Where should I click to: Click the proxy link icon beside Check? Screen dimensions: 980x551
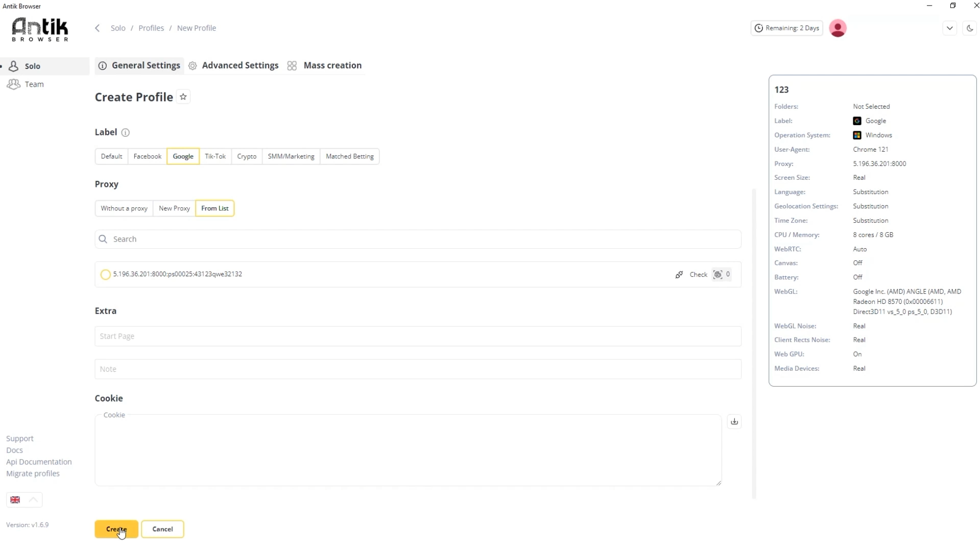[679, 275]
